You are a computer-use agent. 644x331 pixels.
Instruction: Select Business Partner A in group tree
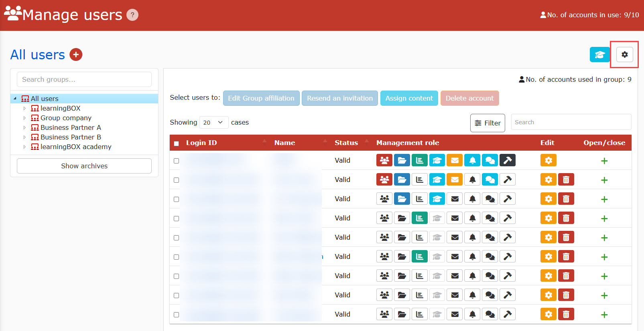point(71,127)
